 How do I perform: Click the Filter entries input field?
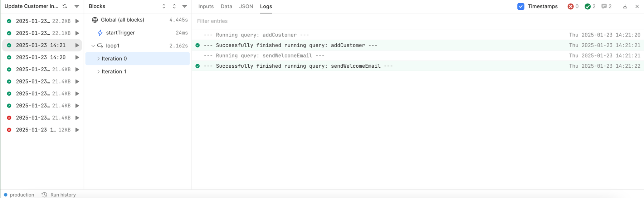pos(418,21)
